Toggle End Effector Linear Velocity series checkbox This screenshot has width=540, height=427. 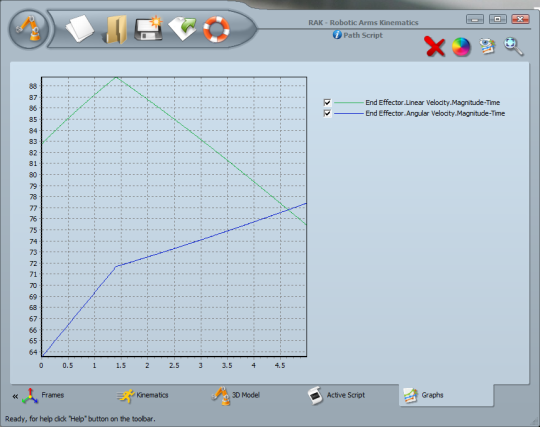[327, 102]
